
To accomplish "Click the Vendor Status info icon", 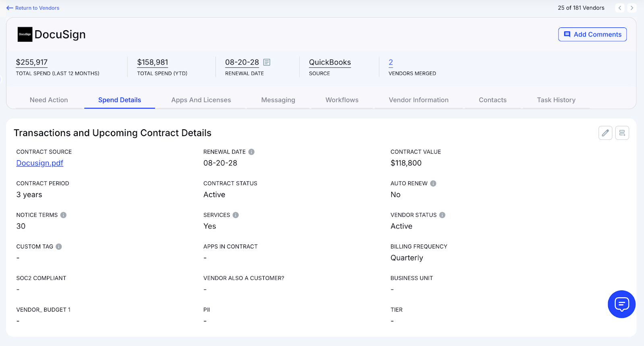I will (x=442, y=215).
